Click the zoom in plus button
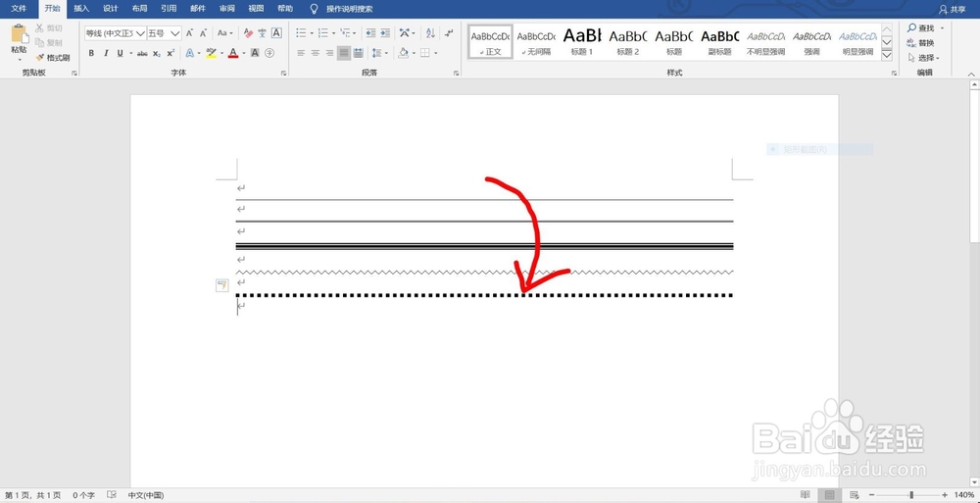The width and height of the screenshot is (980, 503). (945, 495)
